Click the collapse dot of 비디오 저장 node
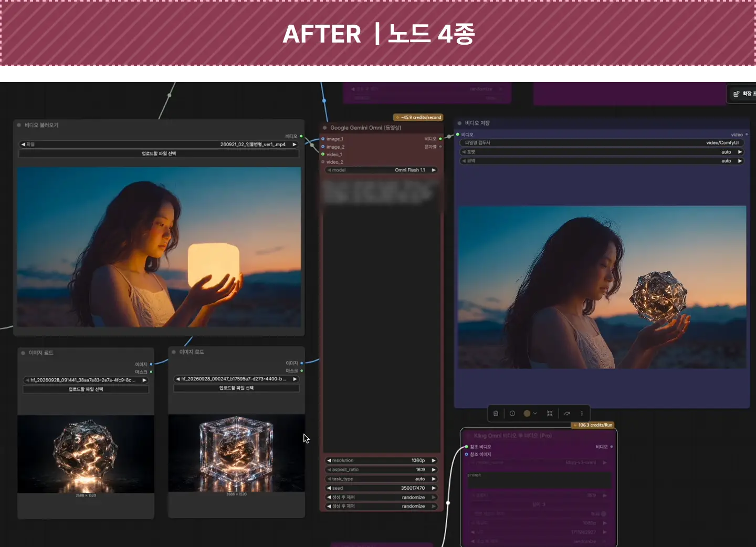The width and height of the screenshot is (756, 547). pos(459,123)
